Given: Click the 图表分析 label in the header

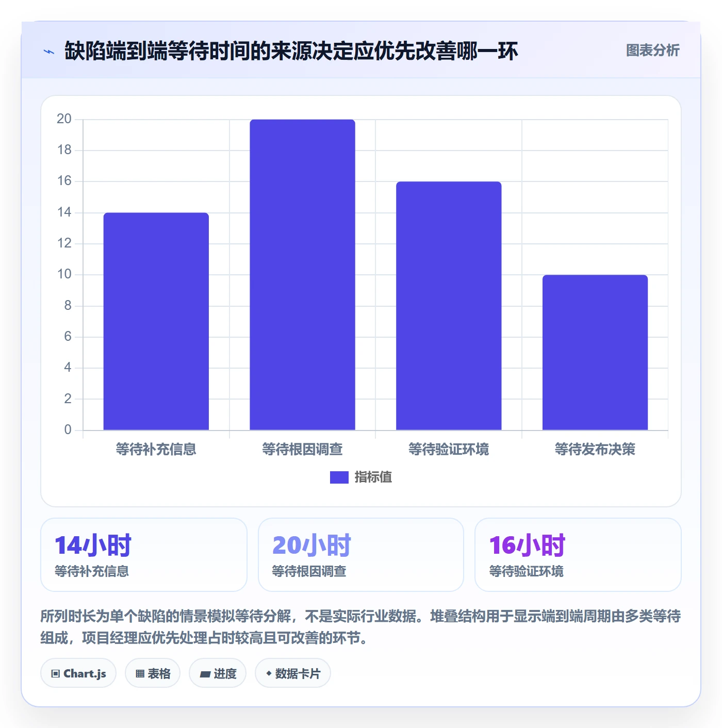Looking at the screenshot, I should point(652,51).
